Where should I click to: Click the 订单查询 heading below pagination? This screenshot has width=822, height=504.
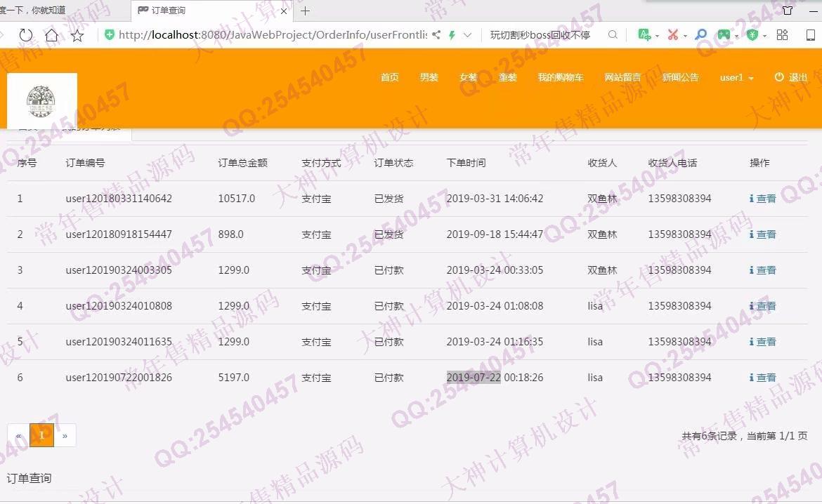(29, 478)
